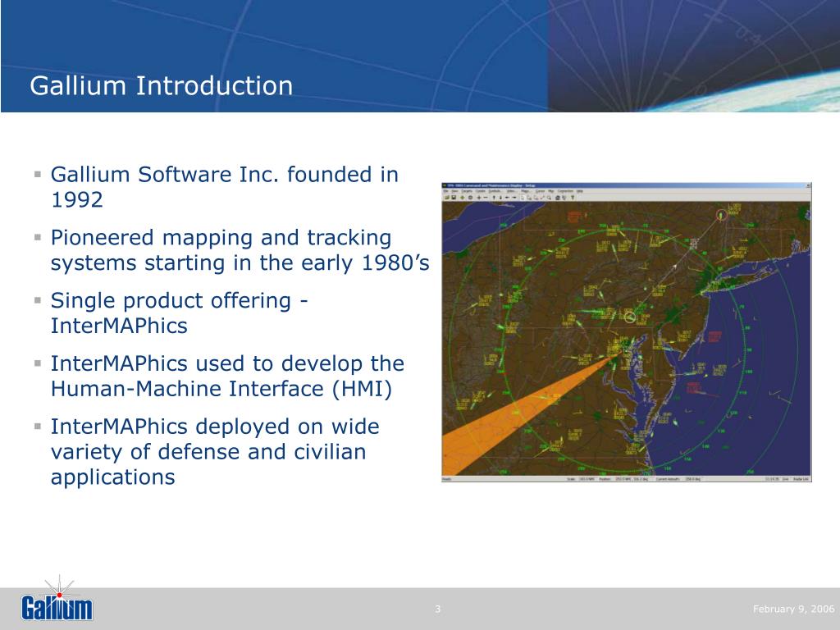Viewport: 840px width, 630px height.
Task: Open the Targets menu
Action: pyautogui.click(x=467, y=191)
